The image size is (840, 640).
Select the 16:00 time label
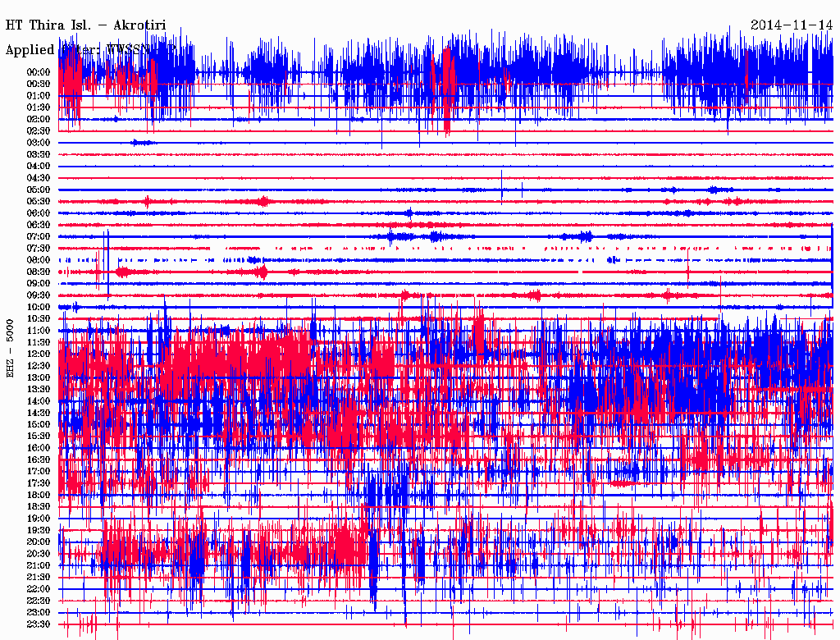[38, 448]
